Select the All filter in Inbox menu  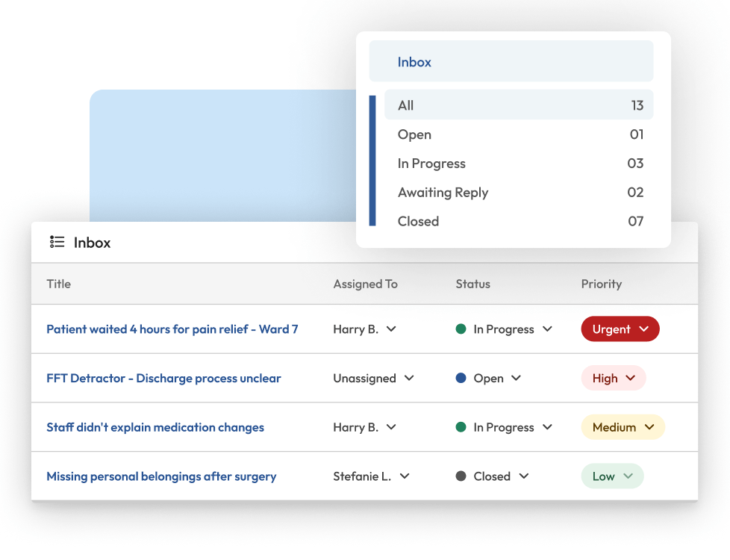pos(518,105)
